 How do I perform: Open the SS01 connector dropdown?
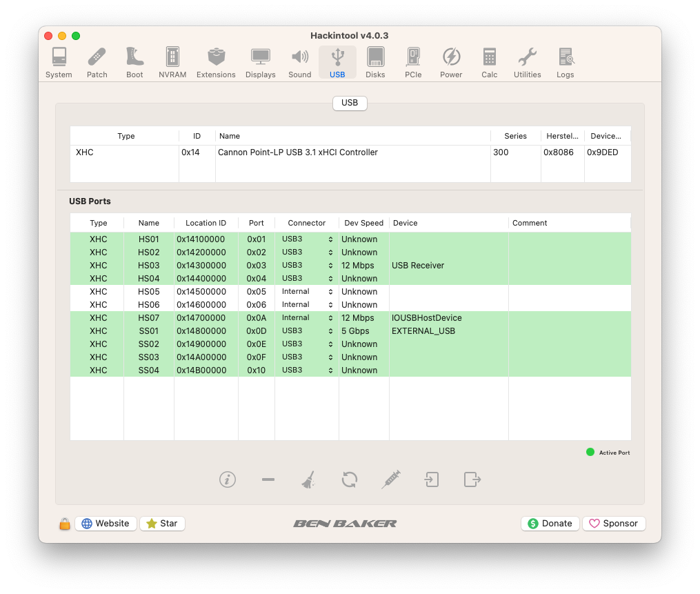pos(307,331)
